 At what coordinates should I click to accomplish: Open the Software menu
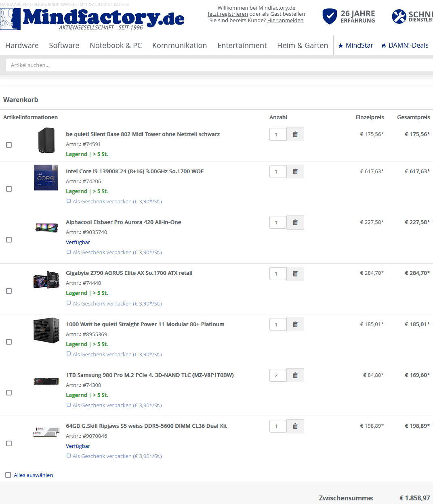[x=64, y=46]
